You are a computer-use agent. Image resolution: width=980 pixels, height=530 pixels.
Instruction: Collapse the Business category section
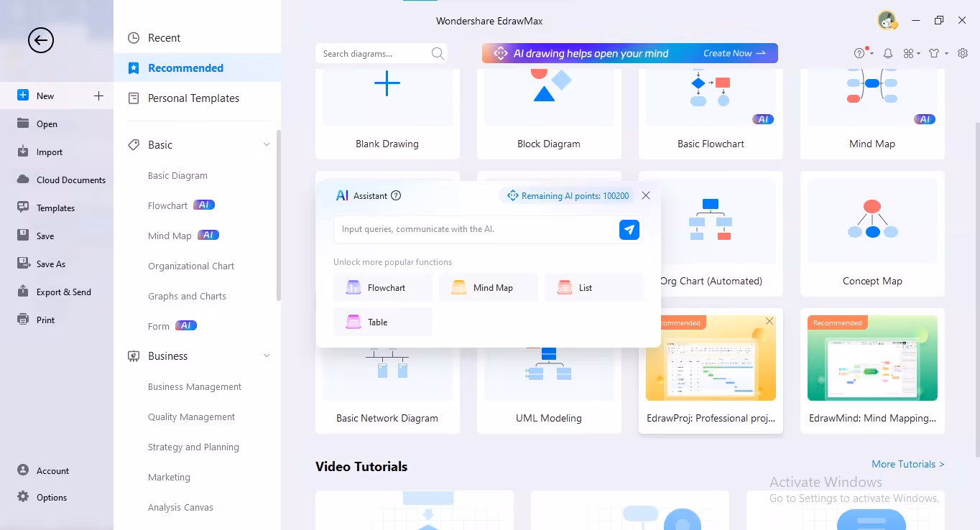[x=267, y=355]
